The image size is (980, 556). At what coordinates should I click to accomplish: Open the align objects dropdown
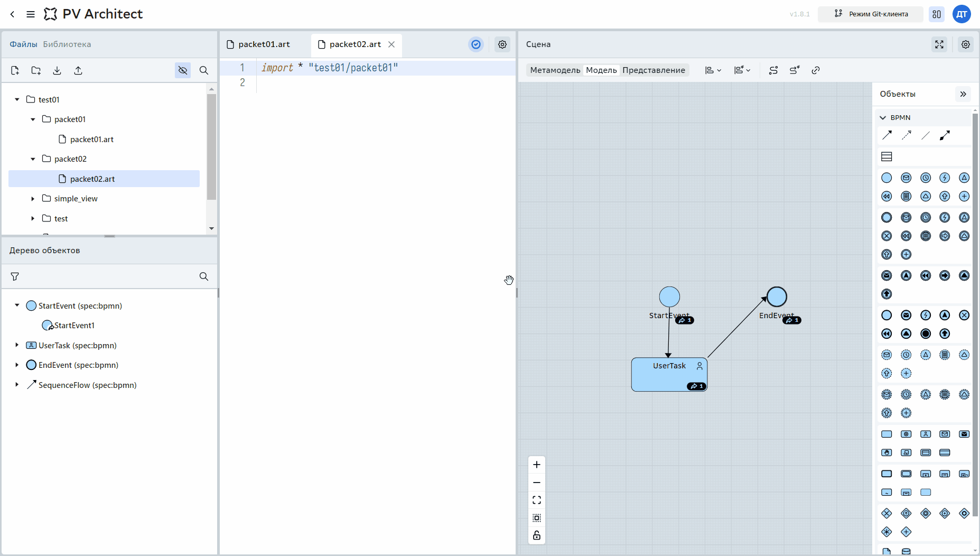713,70
